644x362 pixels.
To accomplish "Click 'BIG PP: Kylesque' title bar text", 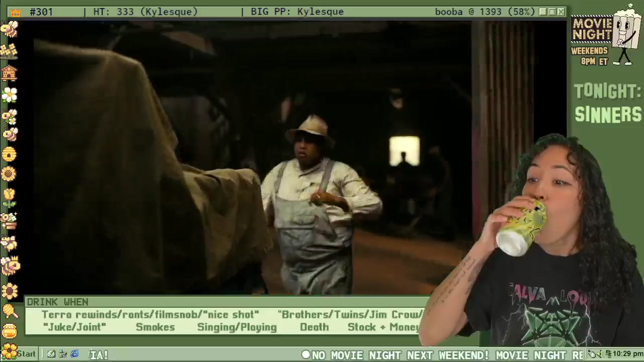I will click(297, 12).
